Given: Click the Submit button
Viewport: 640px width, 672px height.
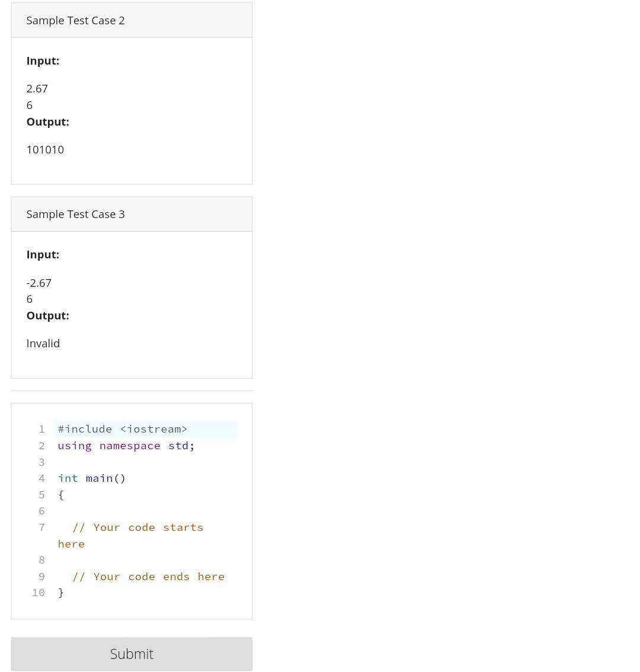Looking at the screenshot, I should click(x=132, y=654).
